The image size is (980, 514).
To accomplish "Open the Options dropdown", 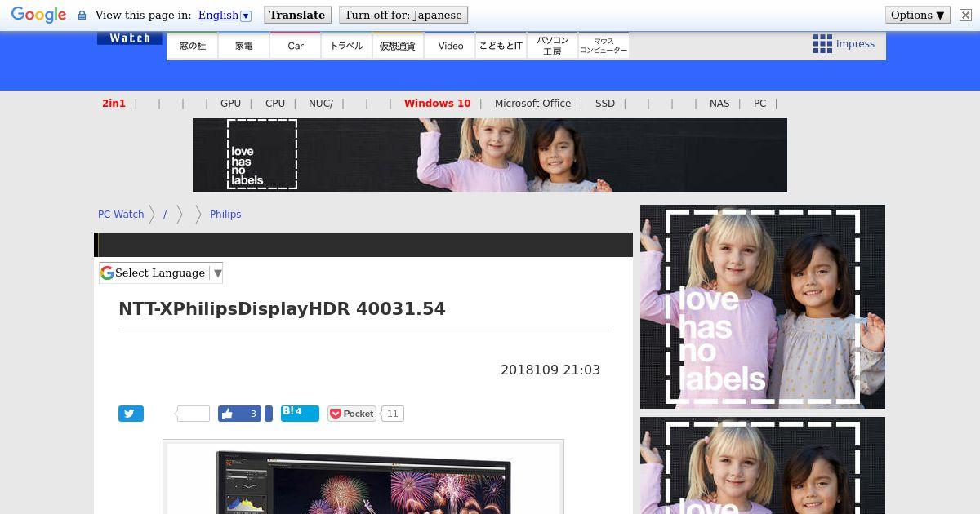I will pyautogui.click(x=918, y=15).
